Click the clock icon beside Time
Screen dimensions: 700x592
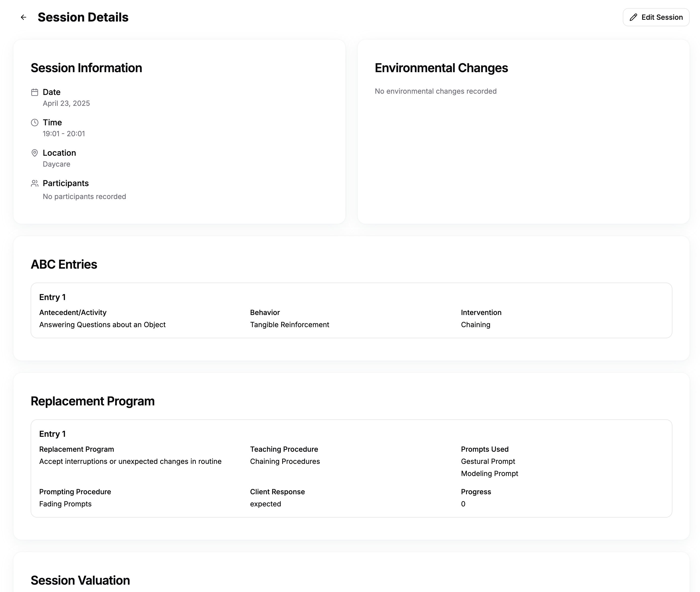coord(35,123)
